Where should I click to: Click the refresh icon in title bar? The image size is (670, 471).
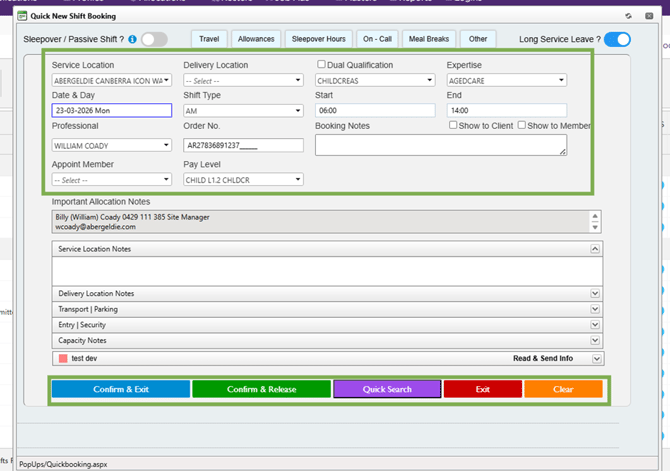tap(627, 16)
